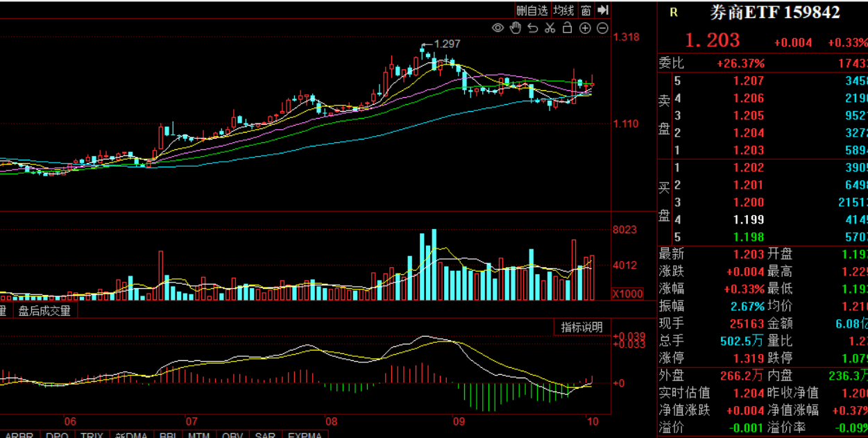The height and width of the screenshot is (438, 868).
Task: Click the 8023 volume axis label
Action: coord(625,230)
